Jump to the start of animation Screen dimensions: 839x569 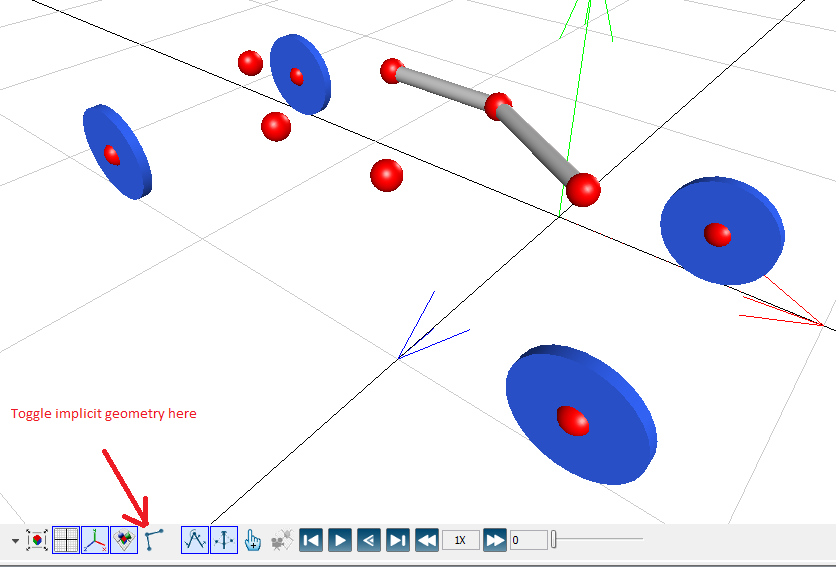point(311,541)
